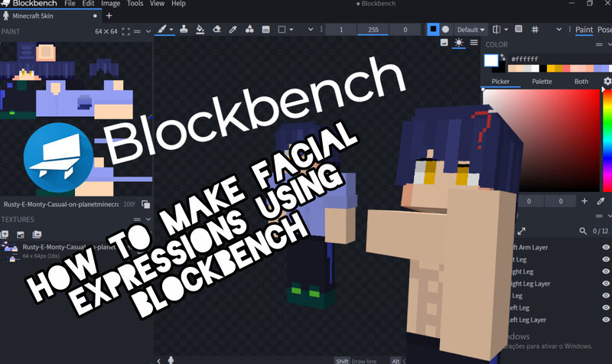Switch to the Palette color tab

(542, 82)
